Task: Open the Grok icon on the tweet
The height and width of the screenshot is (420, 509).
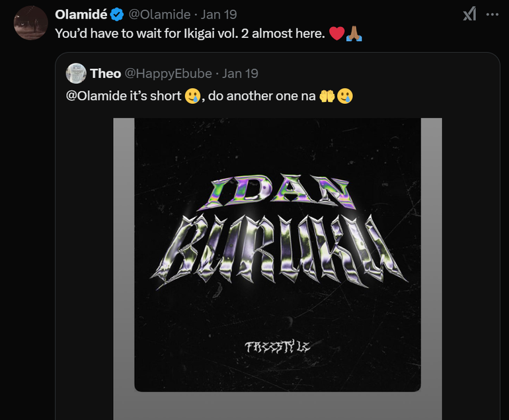Action: 469,14
